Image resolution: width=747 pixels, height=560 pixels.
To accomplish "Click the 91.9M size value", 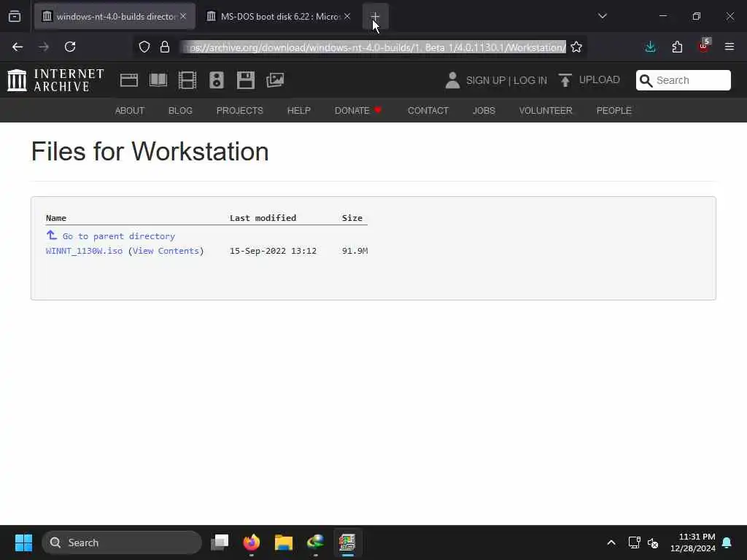I will coord(355,251).
